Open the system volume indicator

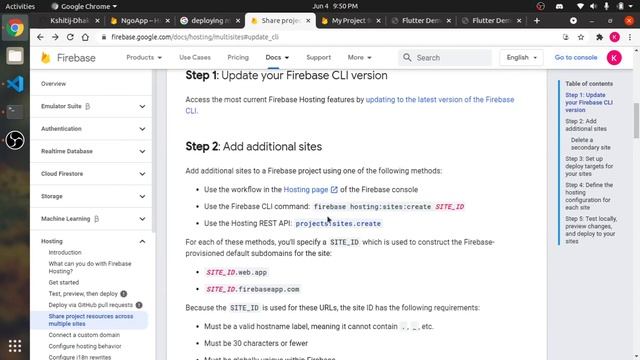click(x=593, y=7)
